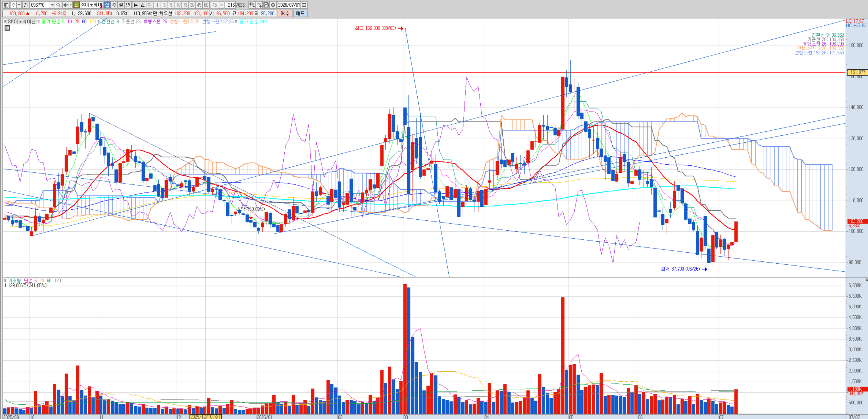
Task: Click the 선행스팬2 52,26: 121,550 value label
Action: [x=819, y=53]
